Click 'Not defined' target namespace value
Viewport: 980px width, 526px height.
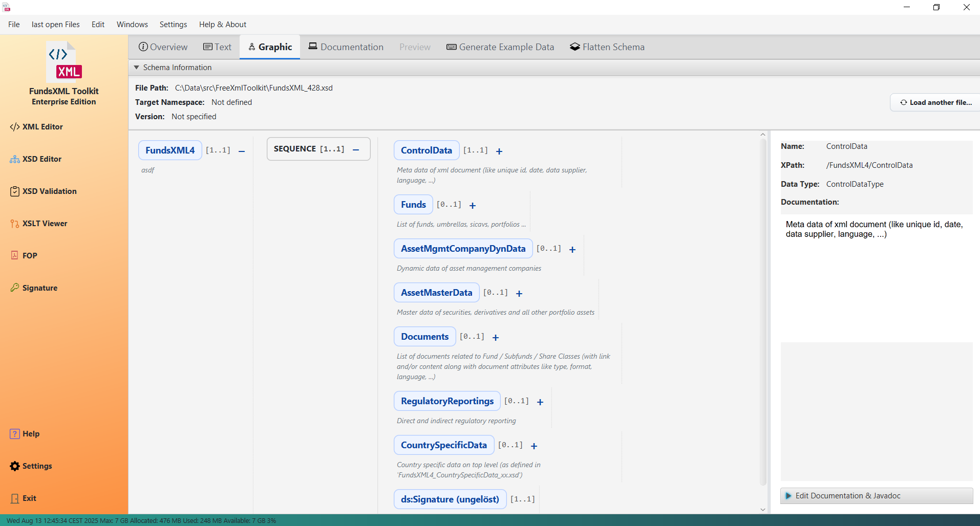[x=231, y=102]
